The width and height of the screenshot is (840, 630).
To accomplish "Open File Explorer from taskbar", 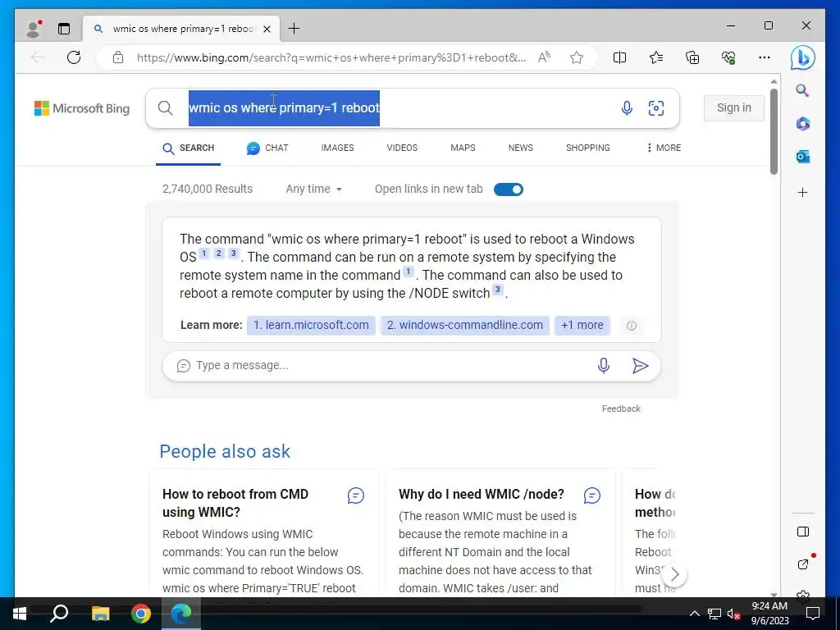I will [x=100, y=614].
